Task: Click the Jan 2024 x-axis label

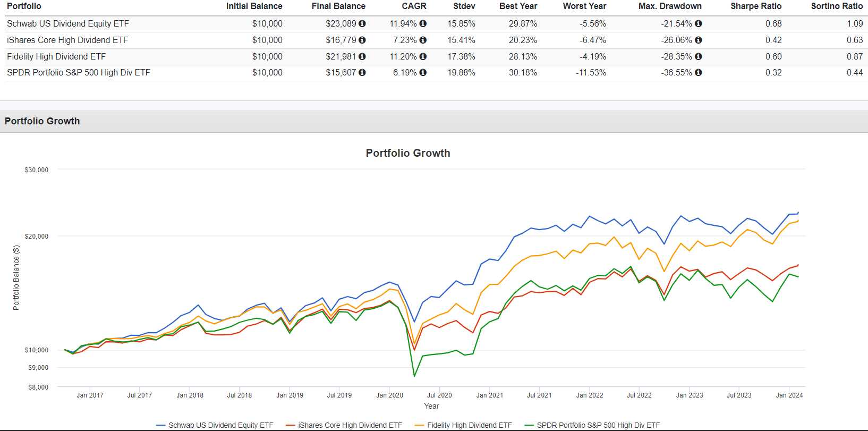Action: point(789,395)
